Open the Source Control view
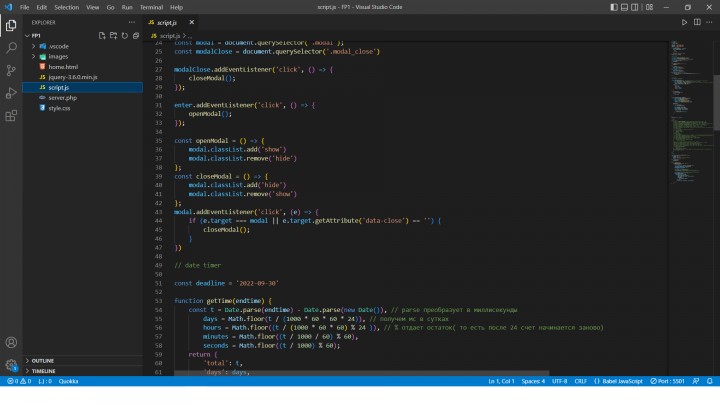The height and width of the screenshot is (405, 720). point(11,70)
